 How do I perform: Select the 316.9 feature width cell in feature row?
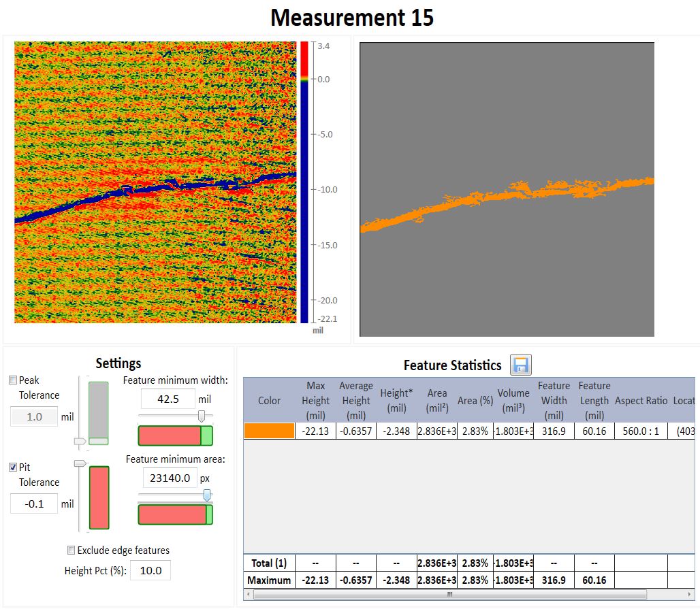[554, 431]
